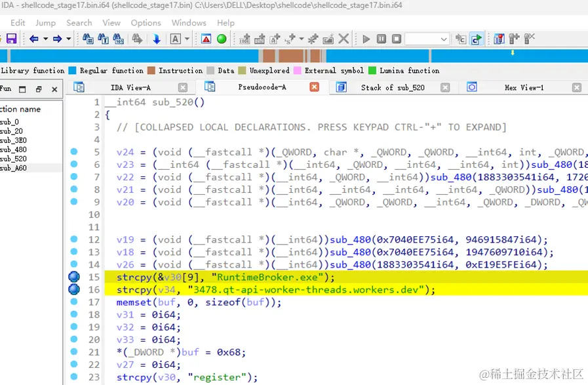
Task: Select sub_520 in the functions list
Action: [x=14, y=159]
